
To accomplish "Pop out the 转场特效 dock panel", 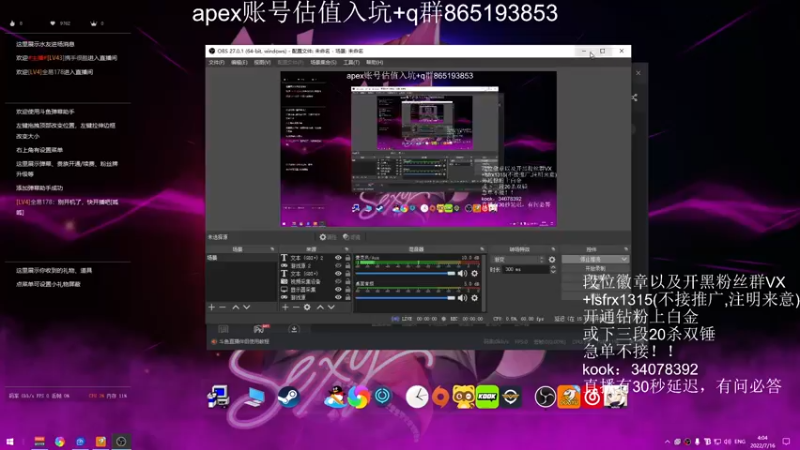I will click(x=553, y=249).
